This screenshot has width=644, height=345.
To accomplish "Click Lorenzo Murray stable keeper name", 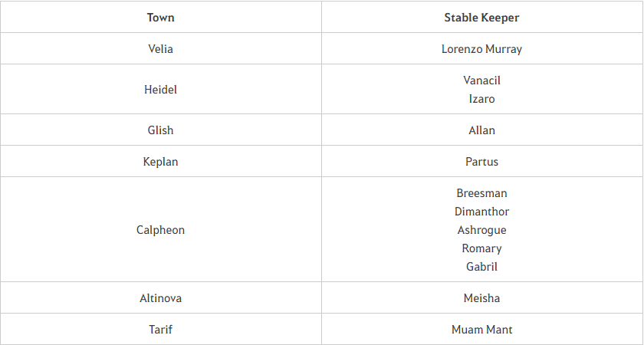I will pyautogui.click(x=481, y=49).
